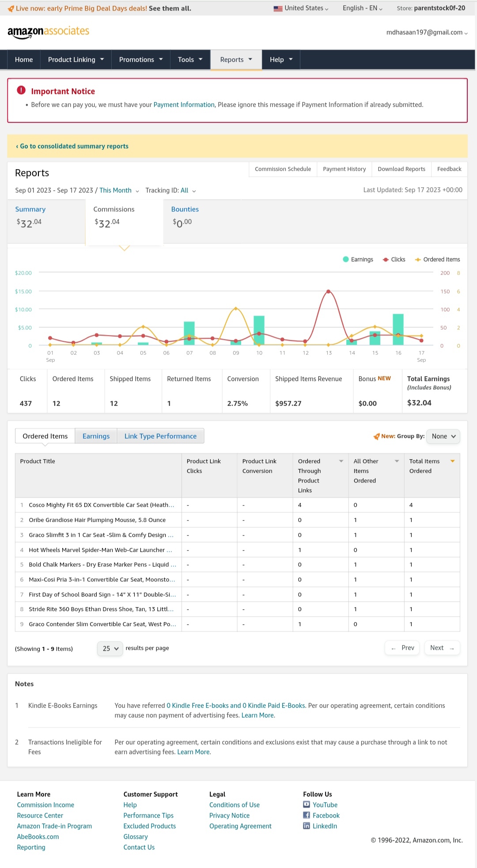Switch to the Summary tab
477x868 pixels.
point(46,221)
